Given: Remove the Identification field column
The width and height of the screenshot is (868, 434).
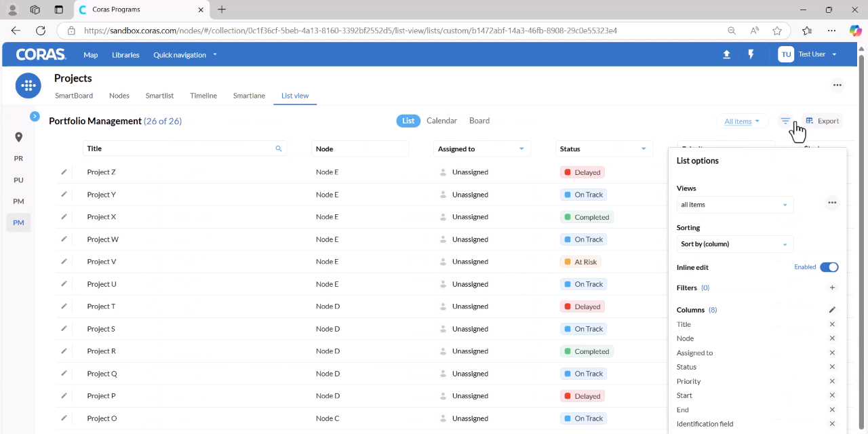Looking at the screenshot, I should [x=832, y=424].
